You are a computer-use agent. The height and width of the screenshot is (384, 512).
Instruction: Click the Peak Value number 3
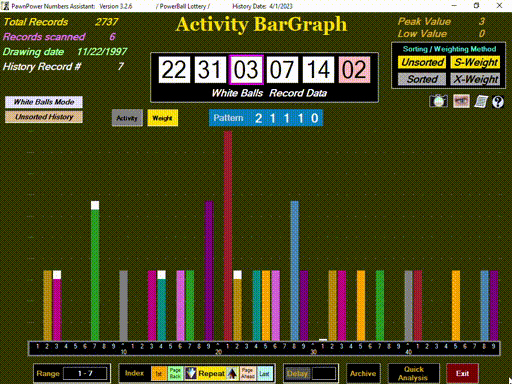482,22
